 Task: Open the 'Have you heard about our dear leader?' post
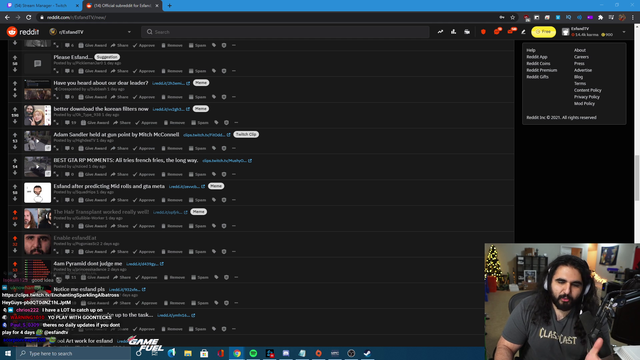pos(101,83)
